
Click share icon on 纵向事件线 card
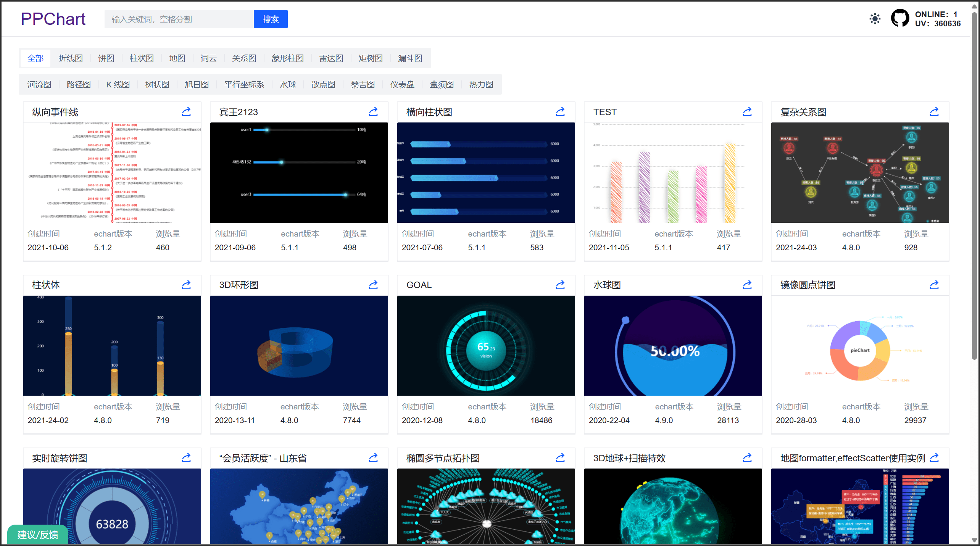click(x=186, y=112)
